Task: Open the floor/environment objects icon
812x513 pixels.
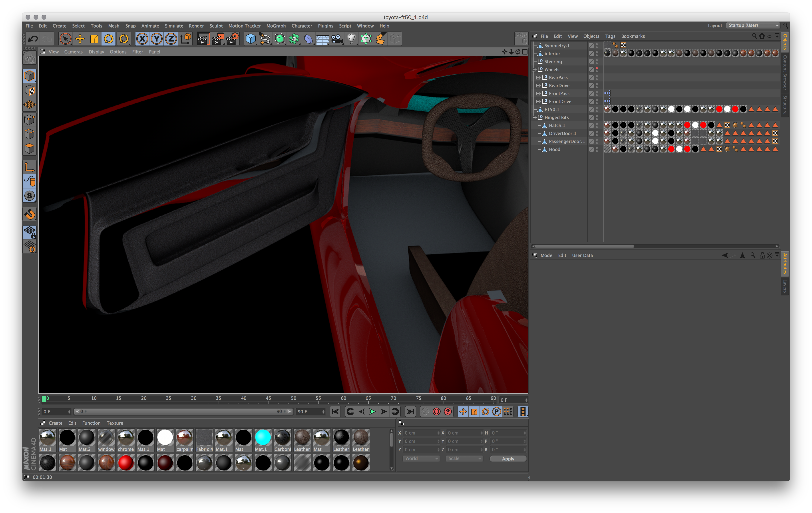Action: pyautogui.click(x=323, y=39)
